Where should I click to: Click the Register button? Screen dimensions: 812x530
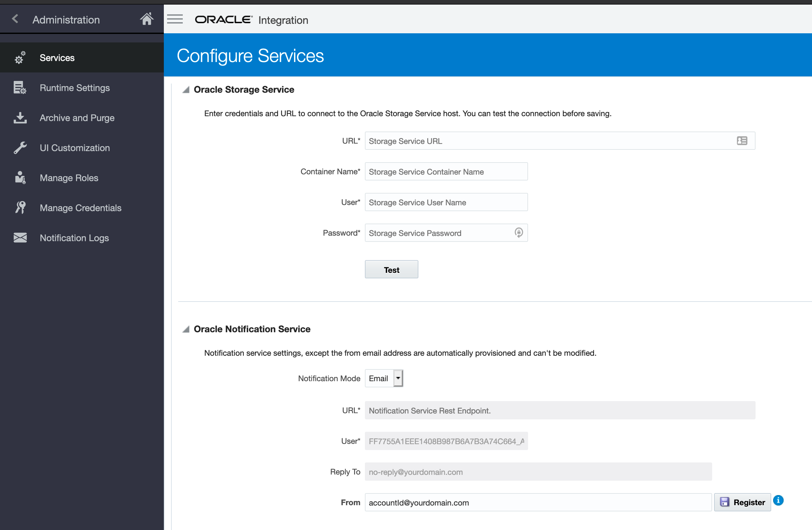click(x=742, y=502)
